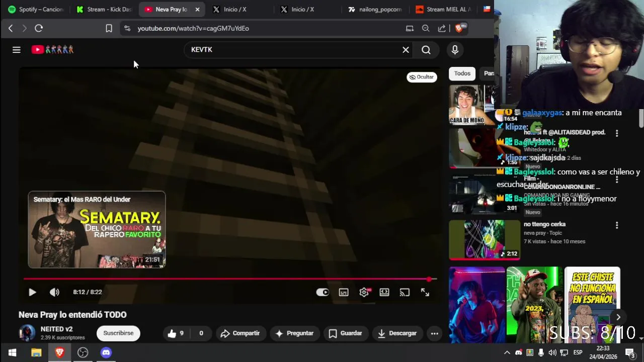Screen dimensions: 644x362
Task: Open options for the ALITAISDEAD prod. video
Action: 617,133
